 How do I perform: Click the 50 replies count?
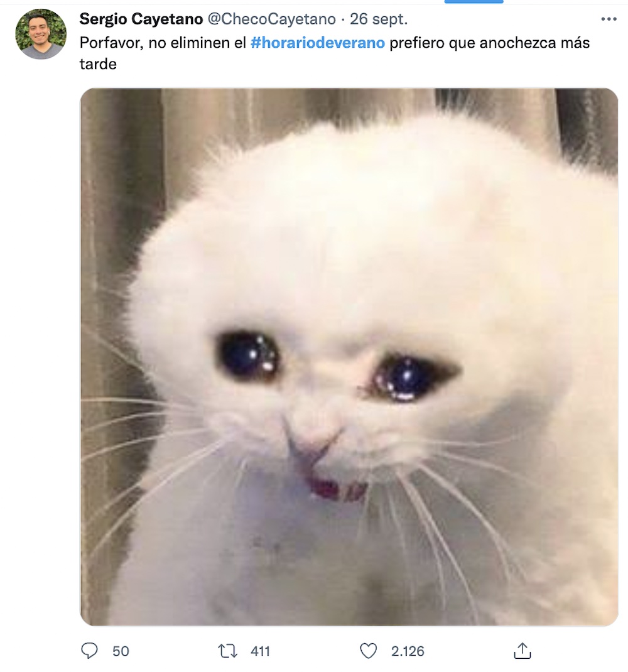(121, 651)
